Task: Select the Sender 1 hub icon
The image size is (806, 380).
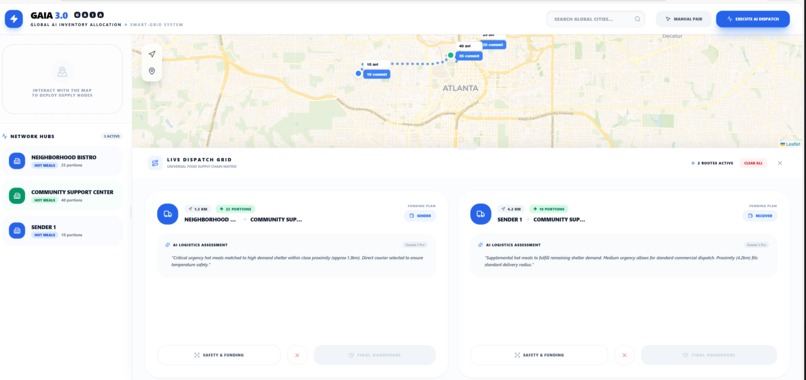Action: pyautogui.click(x=17, y=230)
